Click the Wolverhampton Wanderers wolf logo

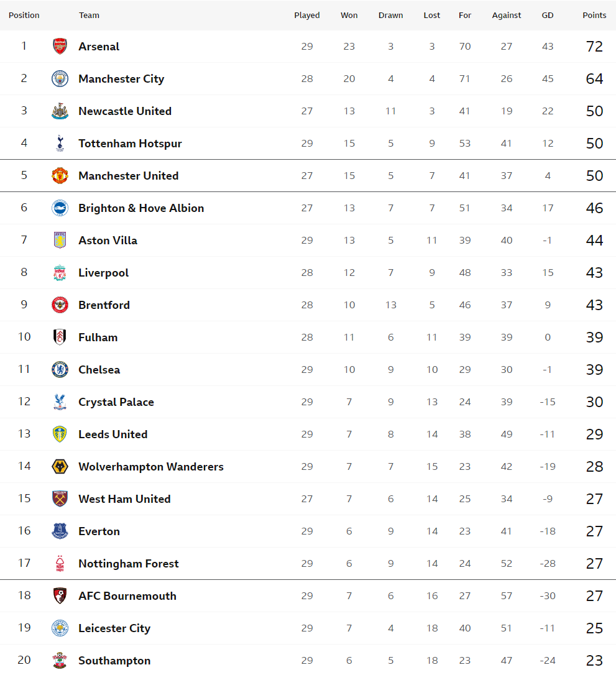click(60, 467)
